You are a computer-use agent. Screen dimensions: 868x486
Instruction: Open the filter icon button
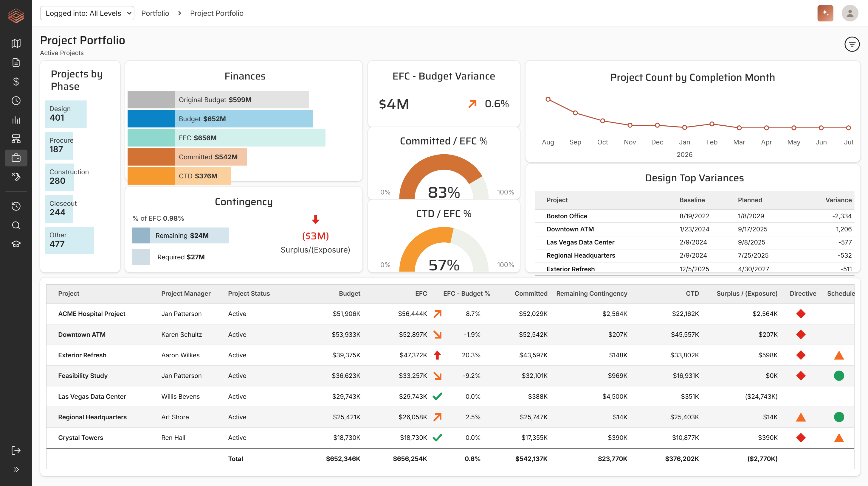coord(852,44)
